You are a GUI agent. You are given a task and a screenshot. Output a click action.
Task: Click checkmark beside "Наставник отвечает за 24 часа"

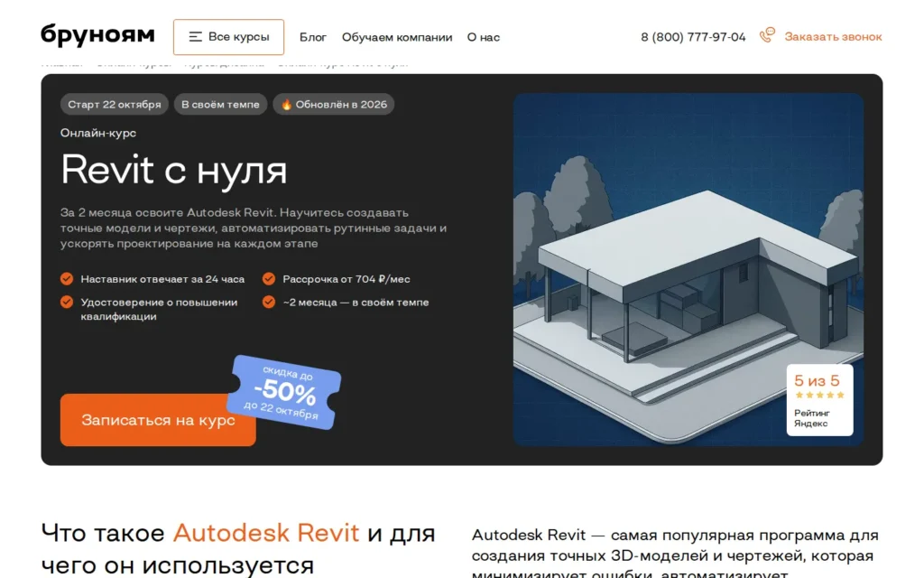click(67, 279)
